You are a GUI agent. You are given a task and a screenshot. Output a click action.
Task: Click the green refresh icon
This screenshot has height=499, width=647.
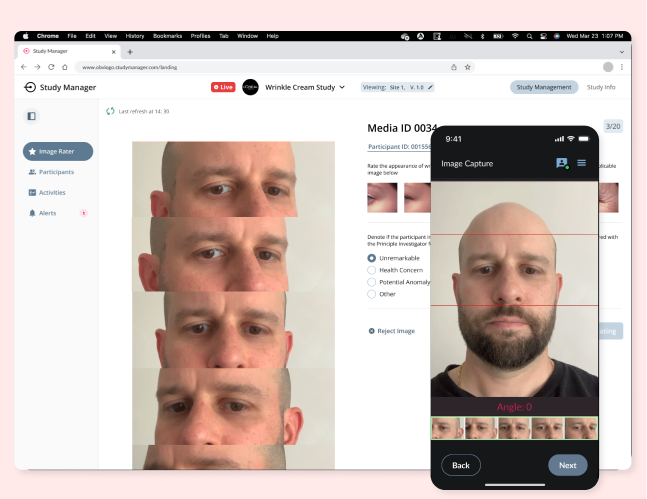pos(110,111)
